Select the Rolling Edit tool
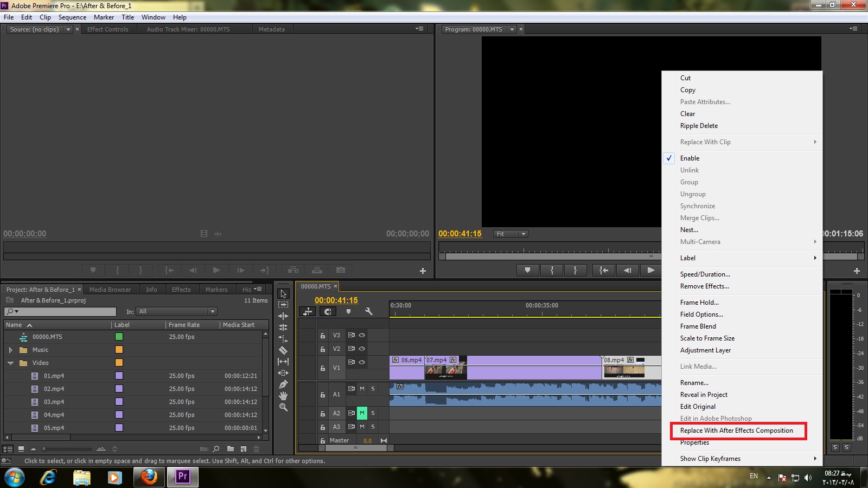The image size is (868, 488). (x=283, y=328)
